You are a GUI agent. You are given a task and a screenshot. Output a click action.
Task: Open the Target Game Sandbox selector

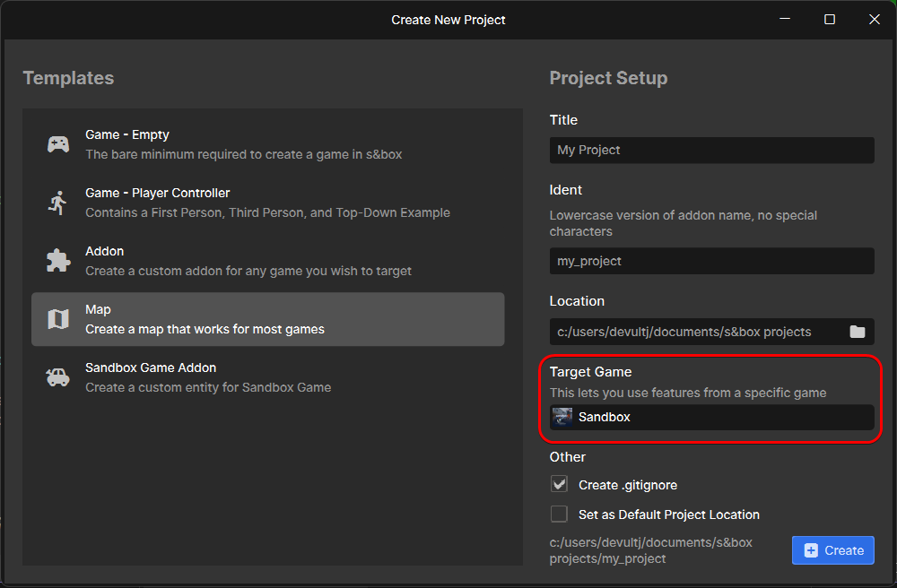click(711, 417)
